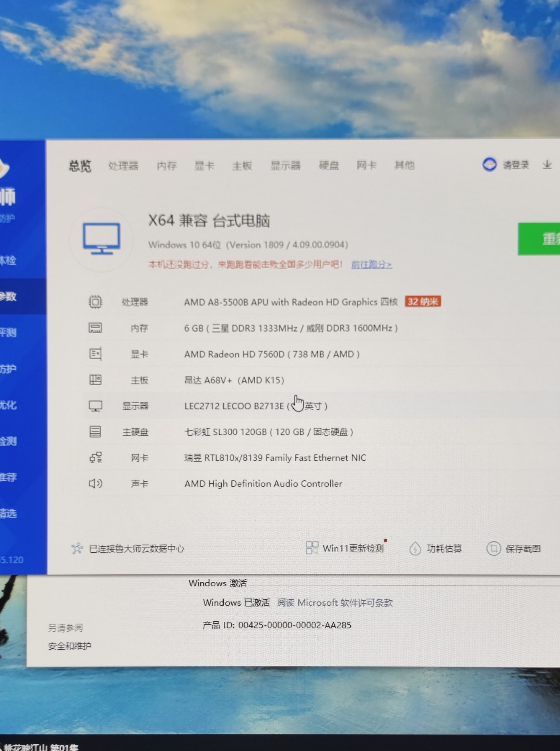Screen dimensions: 560x751
Task: Select 昂达 A68V+ motherboard text
Action: [x=234, y=380]
